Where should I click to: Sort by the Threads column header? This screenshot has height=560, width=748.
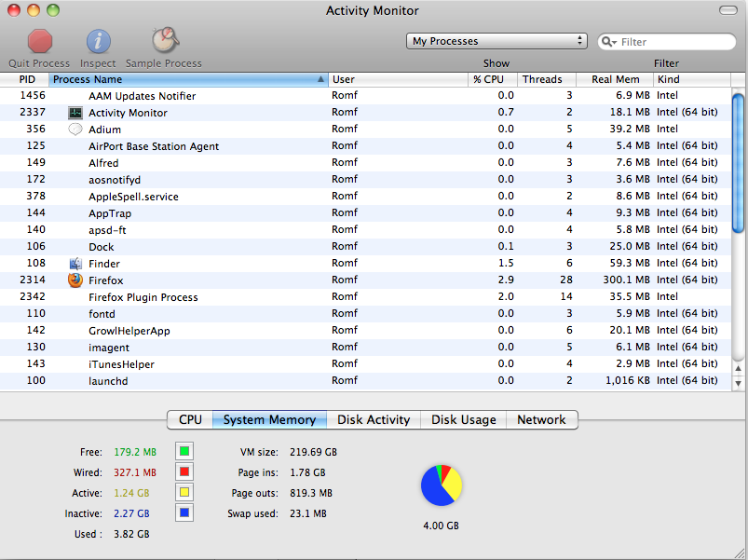click(x=547, y=79)
